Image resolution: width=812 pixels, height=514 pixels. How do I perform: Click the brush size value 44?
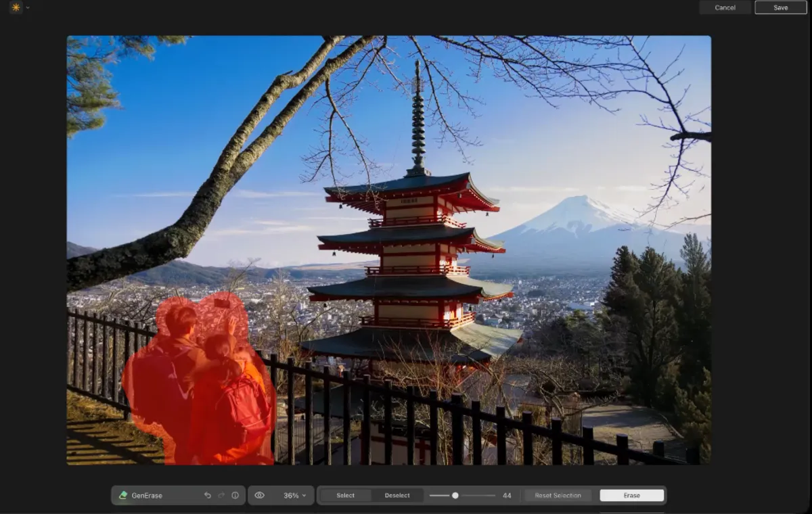pyautogui.click(x=506, y=495)
